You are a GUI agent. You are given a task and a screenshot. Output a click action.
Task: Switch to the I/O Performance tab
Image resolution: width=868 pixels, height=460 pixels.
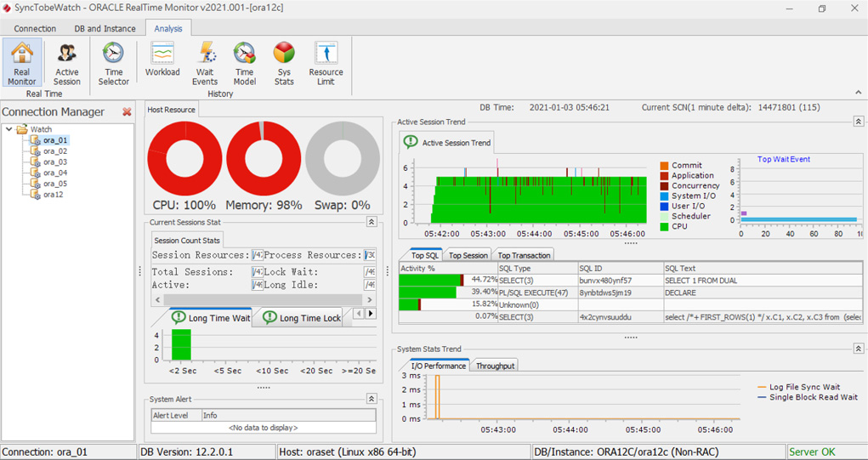coord(438,366)
